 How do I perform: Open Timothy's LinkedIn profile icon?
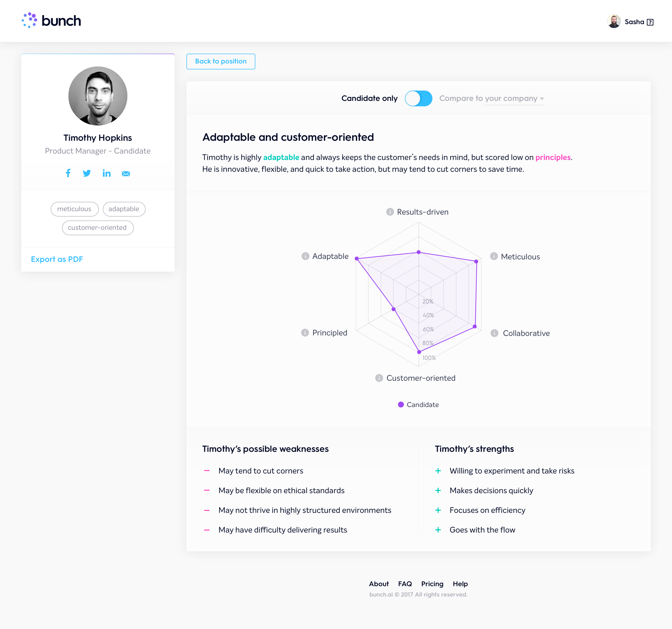tap(107, 173)
